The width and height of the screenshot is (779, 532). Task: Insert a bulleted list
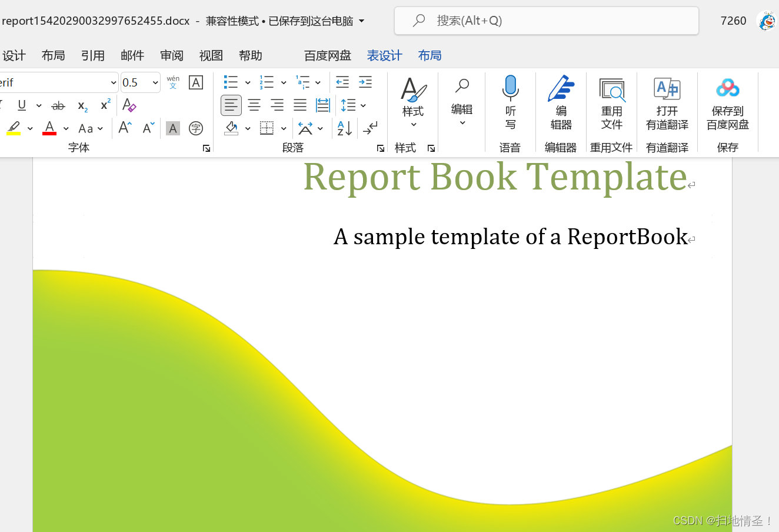pyautogui.click(x=231, y=82)
